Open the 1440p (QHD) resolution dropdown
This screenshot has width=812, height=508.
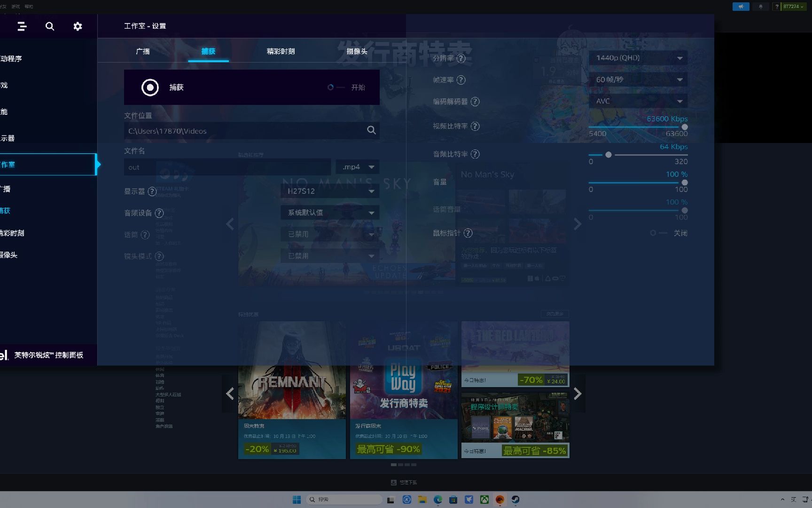638,58
